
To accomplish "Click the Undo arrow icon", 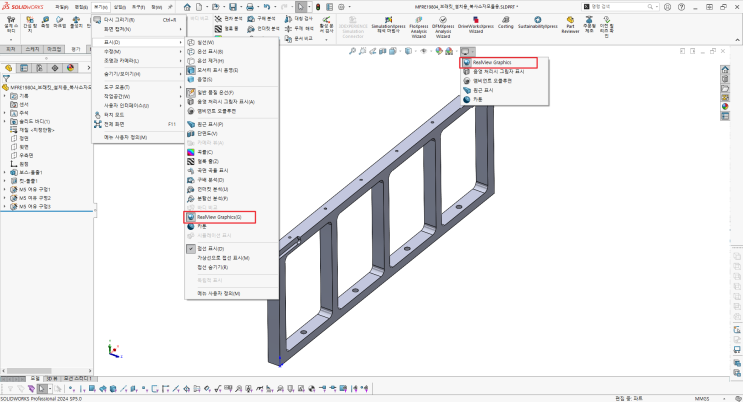I will [267, 7].
